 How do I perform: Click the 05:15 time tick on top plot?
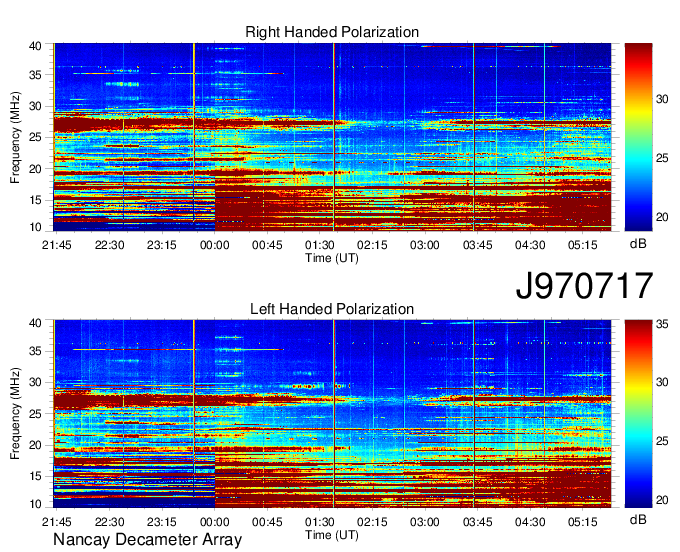pyautogui.click(x=582, y=245)
